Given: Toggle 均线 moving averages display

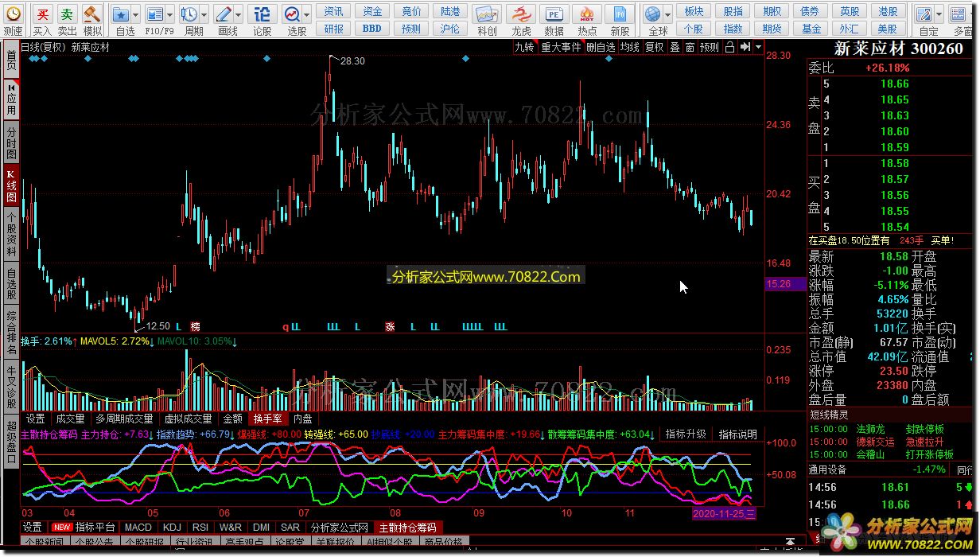Looking at the screenshot, I should [x=630, y=47].
